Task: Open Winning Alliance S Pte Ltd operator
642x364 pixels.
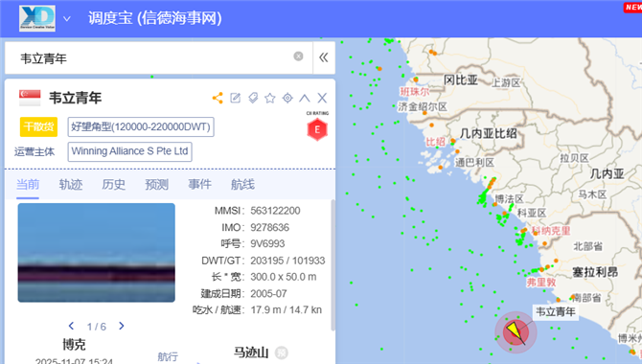Action: coord(129,151)
